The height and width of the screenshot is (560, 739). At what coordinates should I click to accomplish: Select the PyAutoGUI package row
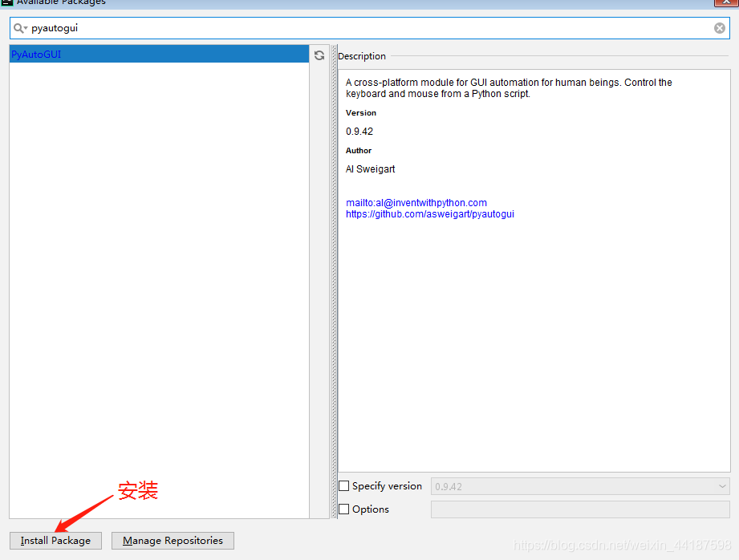(x=160, y=55)
